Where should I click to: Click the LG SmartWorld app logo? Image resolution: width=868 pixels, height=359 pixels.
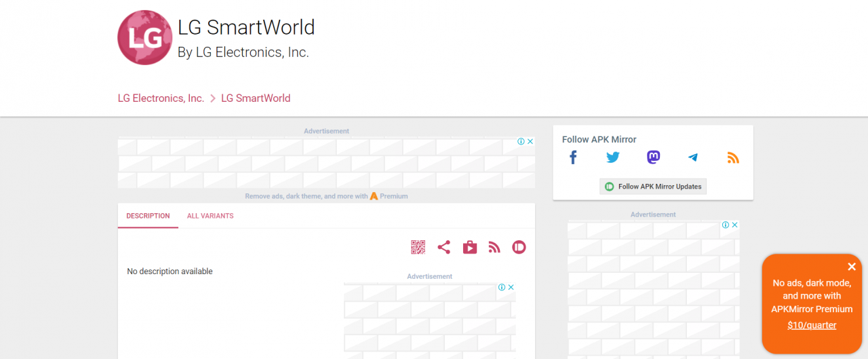(x=144, y=38)
